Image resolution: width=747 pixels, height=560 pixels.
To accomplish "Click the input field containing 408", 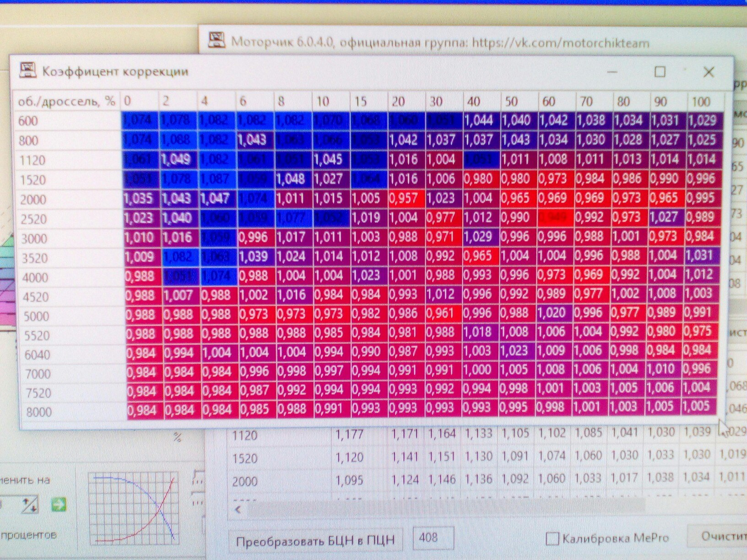I will pos(433,537).
